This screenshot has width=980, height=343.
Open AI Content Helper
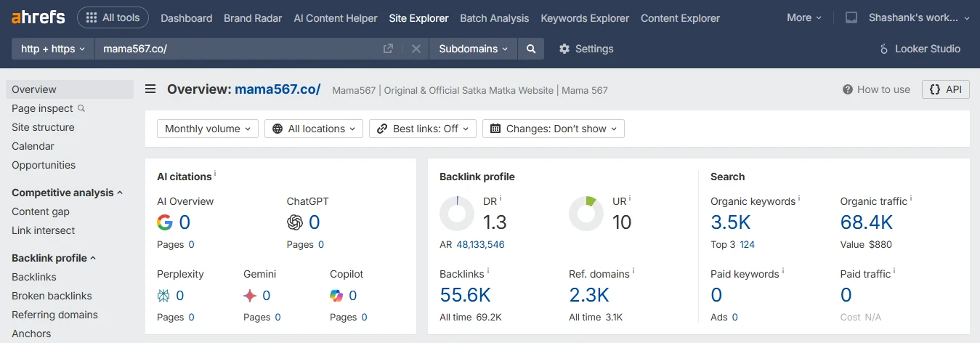tap(336, 18)
